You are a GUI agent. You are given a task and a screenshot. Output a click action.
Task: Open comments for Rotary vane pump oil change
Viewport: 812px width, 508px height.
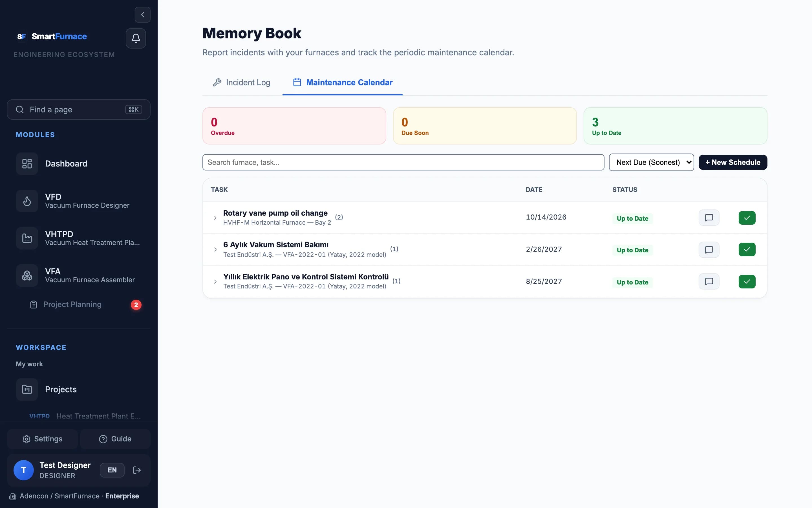709,218
